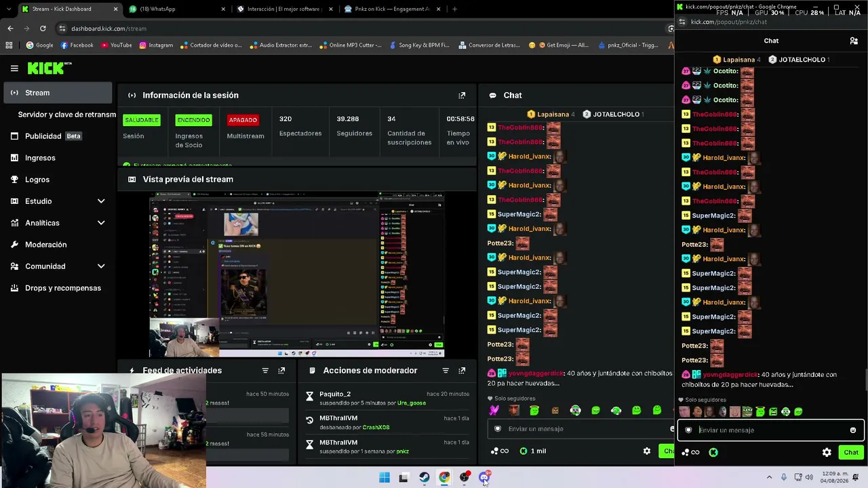Show hidden system tray icons

[769, 477]
